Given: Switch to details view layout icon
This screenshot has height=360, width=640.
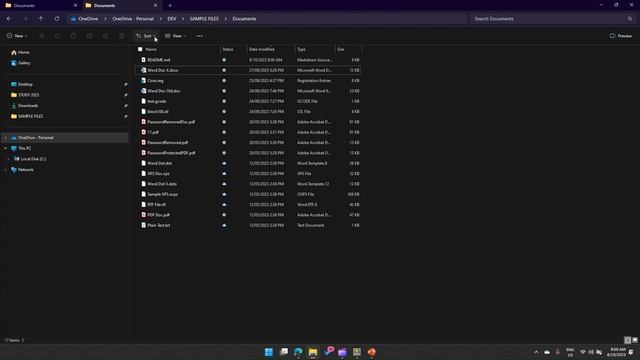Looking at the screenshot, I should (x=628, y=340).
